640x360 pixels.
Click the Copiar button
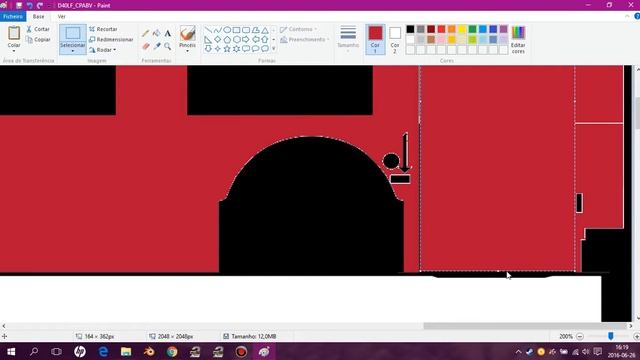[38, 40]
